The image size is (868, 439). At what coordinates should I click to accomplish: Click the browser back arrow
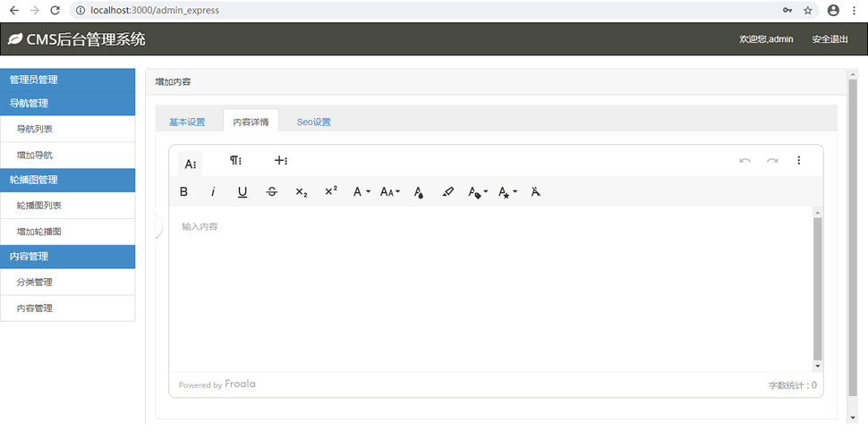pyautogui.click(x=13, y=10)
